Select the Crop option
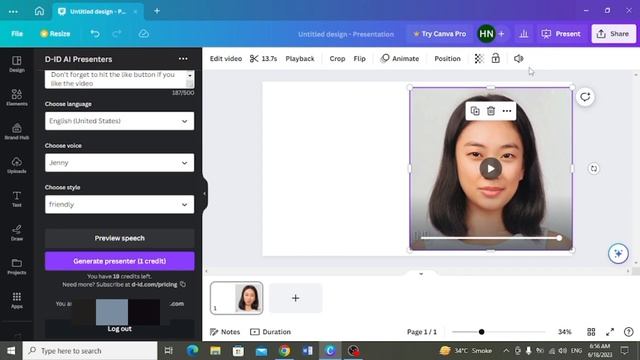The height and width of the screenshot is (360, 640). click(337, 59)
